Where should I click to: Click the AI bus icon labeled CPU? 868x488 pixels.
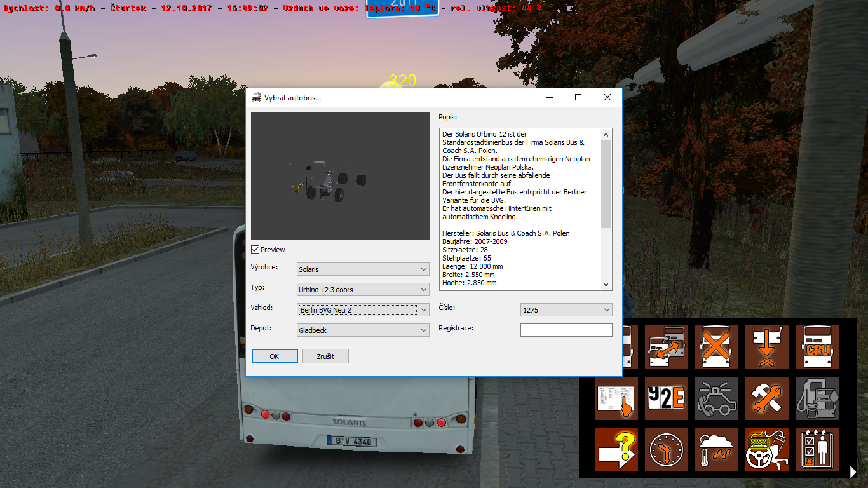[x=817, y=346]
